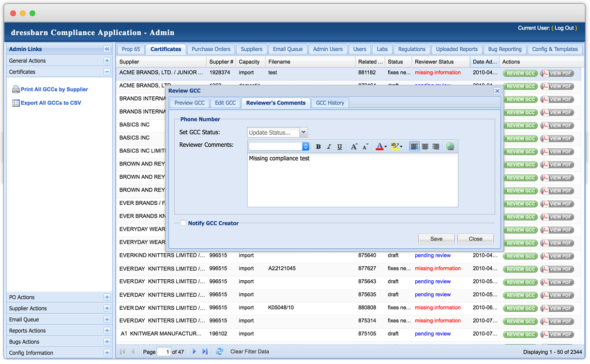Open the Set GCC Status dropdown
The image size is (590, 364).
point(303,133)
